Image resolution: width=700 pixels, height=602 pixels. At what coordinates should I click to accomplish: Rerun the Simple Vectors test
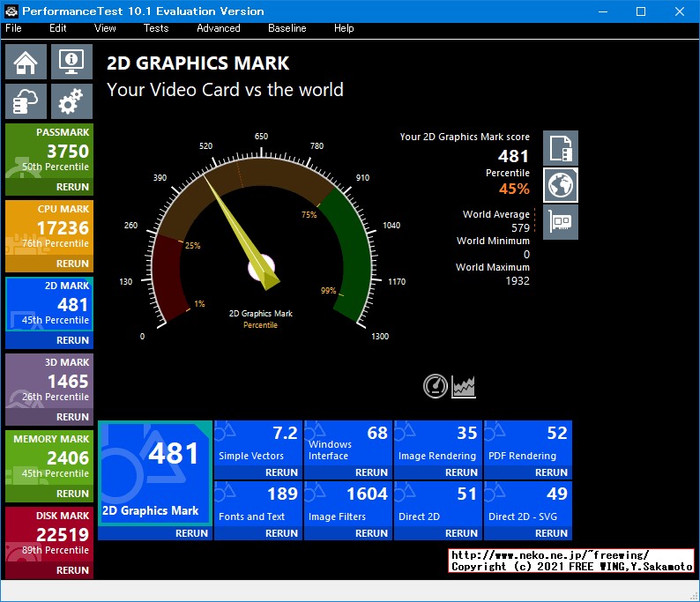tap(281, 472)
